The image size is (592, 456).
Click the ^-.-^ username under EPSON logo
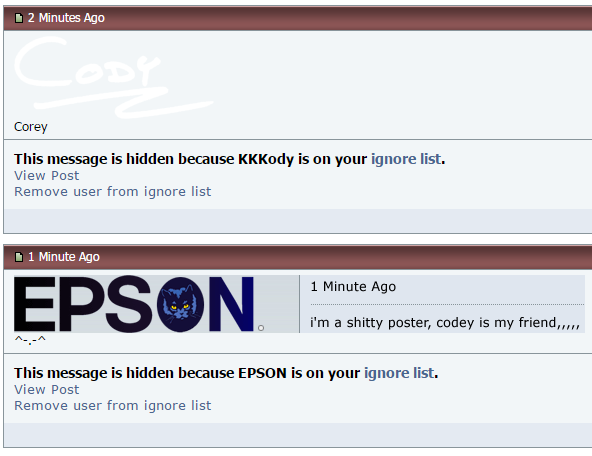pos(30,340)
